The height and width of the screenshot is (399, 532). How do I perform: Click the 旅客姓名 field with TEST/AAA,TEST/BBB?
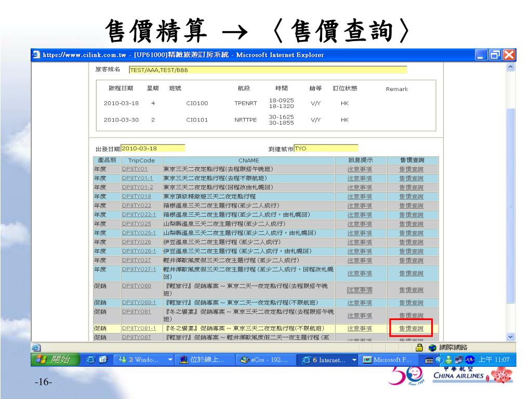point(268,70)
